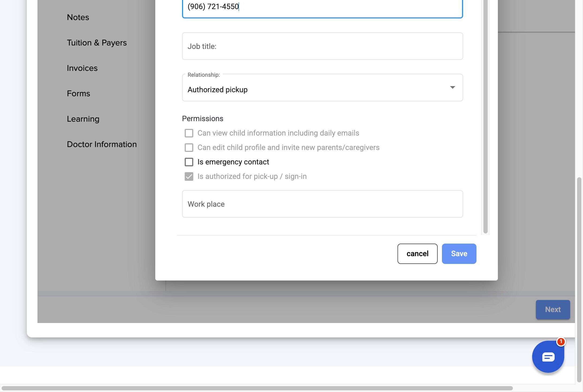Screen dimensions: 583x392
Task: Click into the Job title field
Action: click(322, 46)
